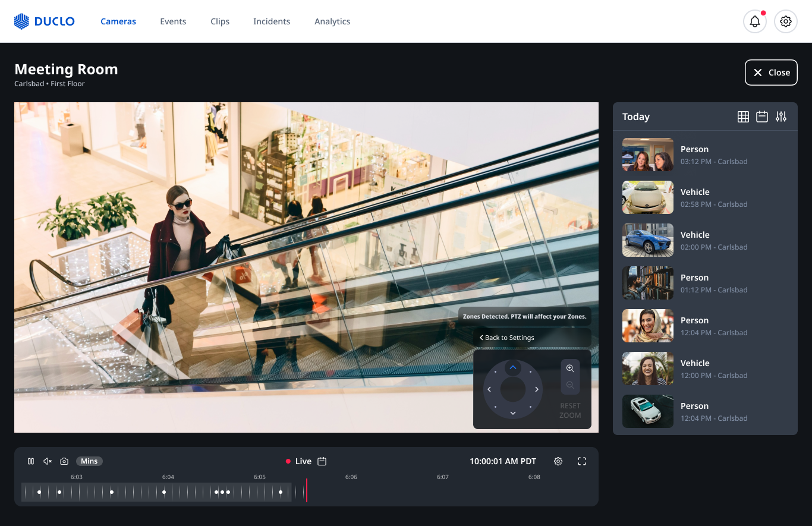Open the Vehicle event at 02:58 PM
The width and height of the screenshot is (812, 526).
(x=705, y=197)
